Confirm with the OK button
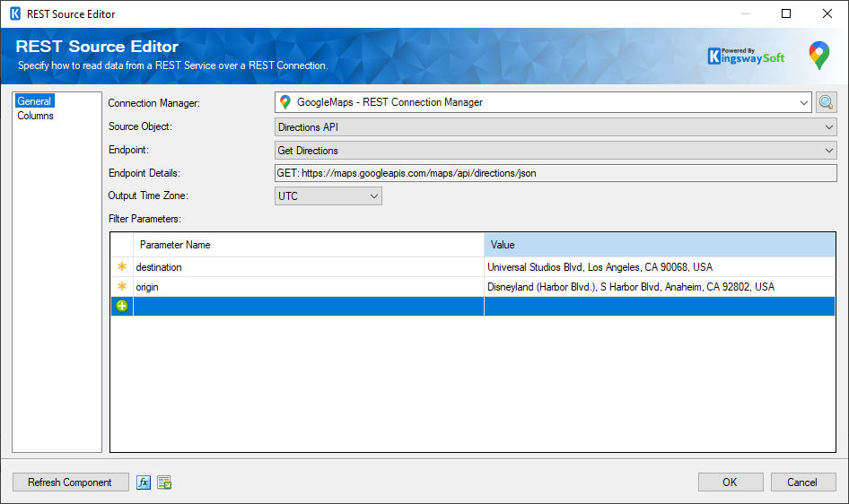This screenshot has height=504, width=849. (731, 482)
